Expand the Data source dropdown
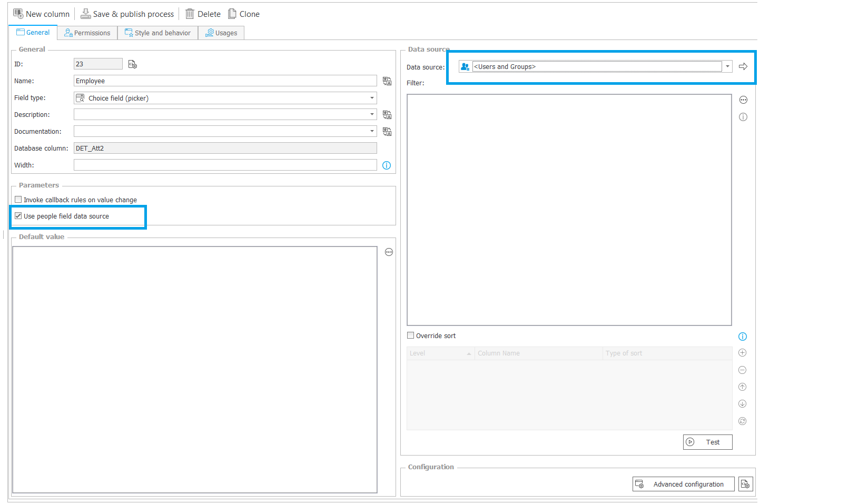 727,66
